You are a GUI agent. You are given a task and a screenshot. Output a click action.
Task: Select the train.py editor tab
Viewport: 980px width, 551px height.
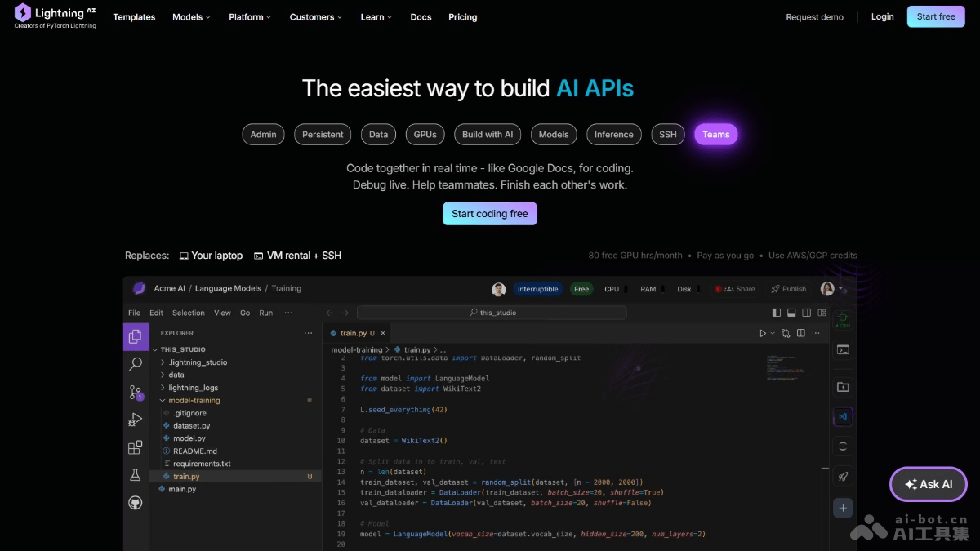(x=355, y=332)
